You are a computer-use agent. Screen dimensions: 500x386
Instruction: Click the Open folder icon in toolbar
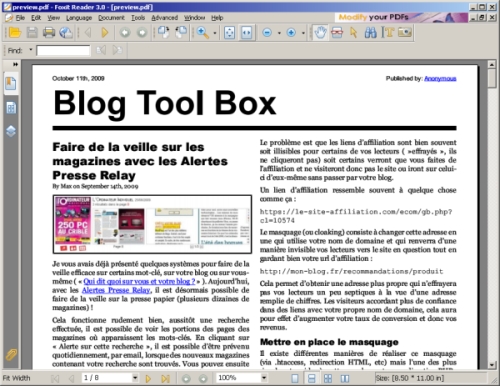tap(15, 32)
